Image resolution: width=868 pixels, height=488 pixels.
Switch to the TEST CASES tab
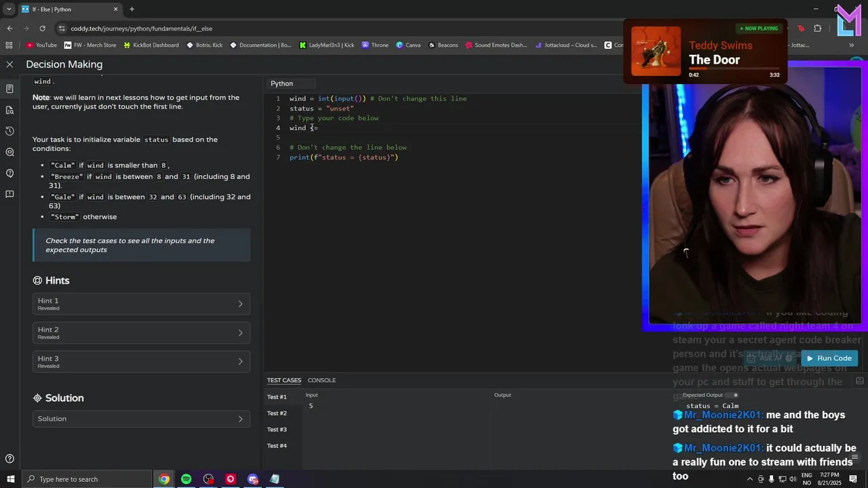(283, 380)
